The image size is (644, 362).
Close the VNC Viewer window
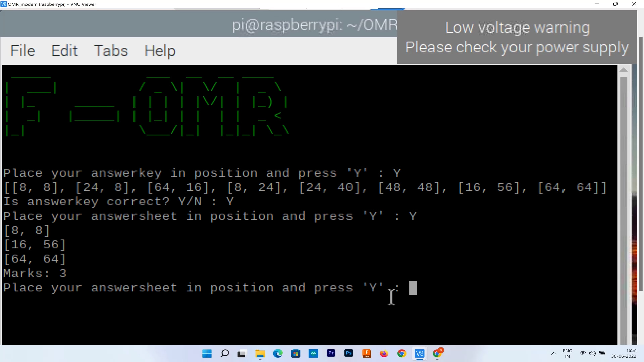634,4
